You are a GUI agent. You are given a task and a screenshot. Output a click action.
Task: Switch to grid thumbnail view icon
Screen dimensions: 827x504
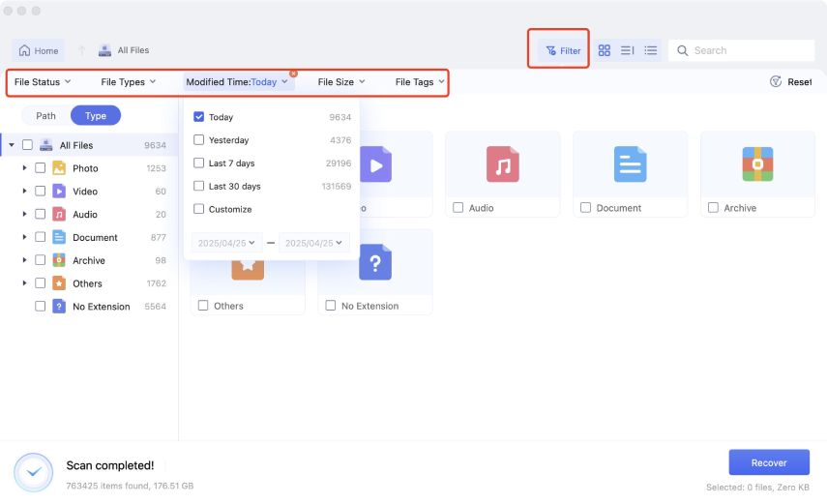pos(604,50)
